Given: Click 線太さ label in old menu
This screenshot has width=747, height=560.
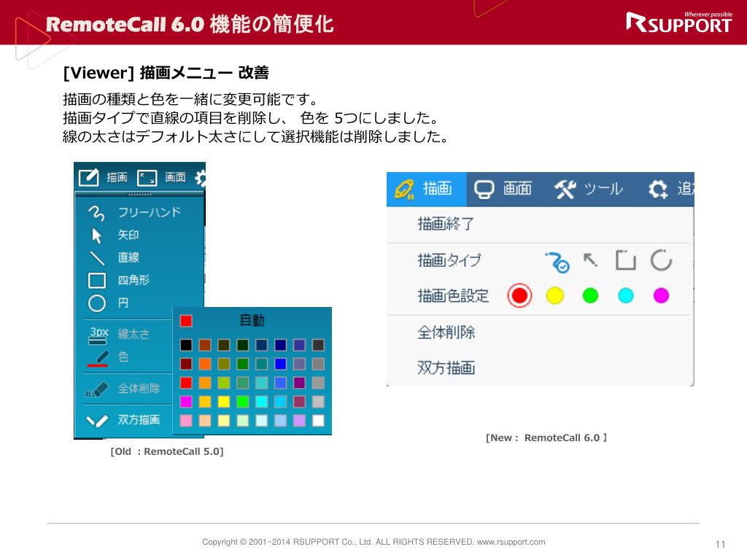Looking at the screenshot, I should [133, 334].
